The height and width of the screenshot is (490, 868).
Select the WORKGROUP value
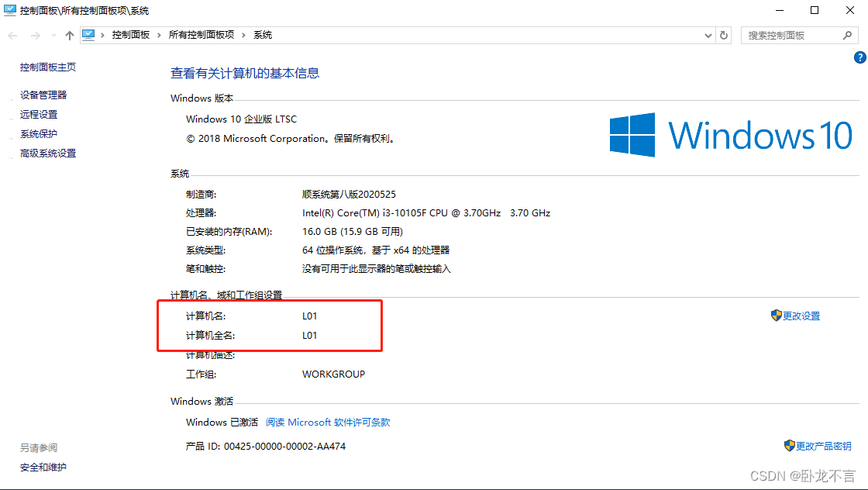tap(333, 374)
